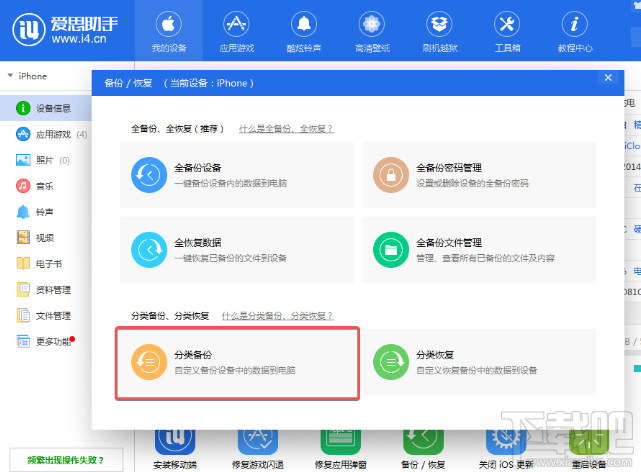Image resolution: width=641 pixels, height=472 pixels.
Task: Open the 刷机越狱 tab
Action: click(x=439, y=31)
